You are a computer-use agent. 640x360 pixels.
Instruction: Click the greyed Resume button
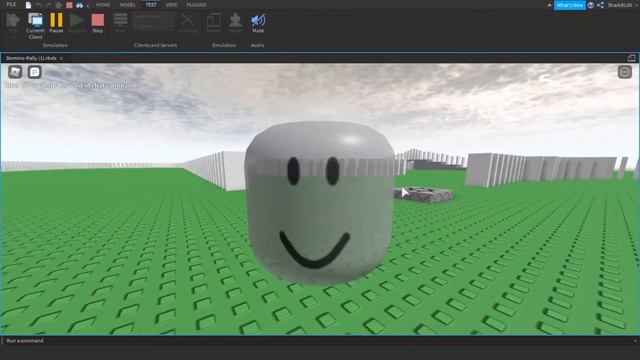[x=77, y=22]
